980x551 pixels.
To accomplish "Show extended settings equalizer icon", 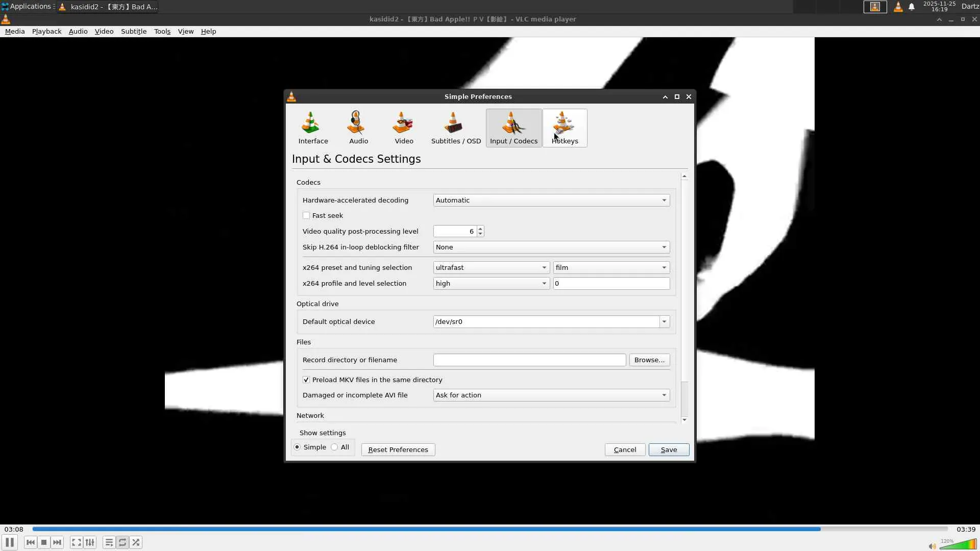I will [90, 542].
